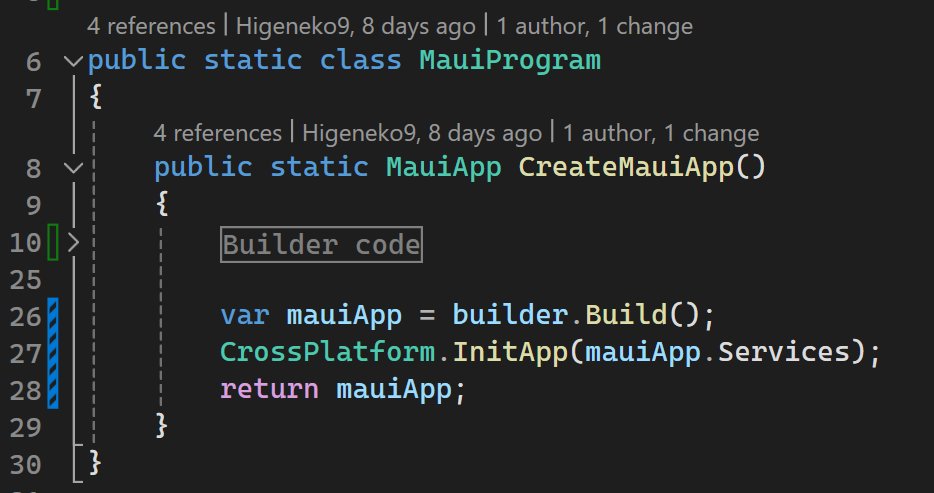Click line number 30 in the gutter

tap(26, 465)
